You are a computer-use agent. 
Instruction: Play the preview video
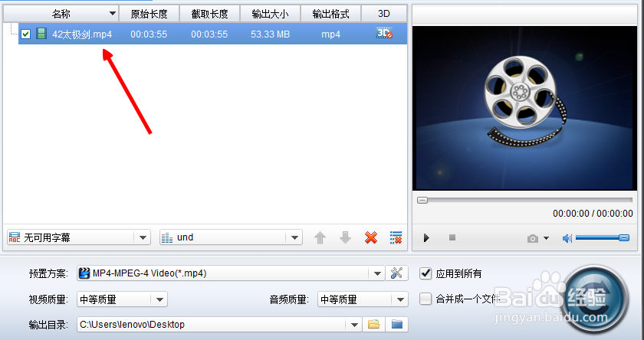tap(426, 237)
